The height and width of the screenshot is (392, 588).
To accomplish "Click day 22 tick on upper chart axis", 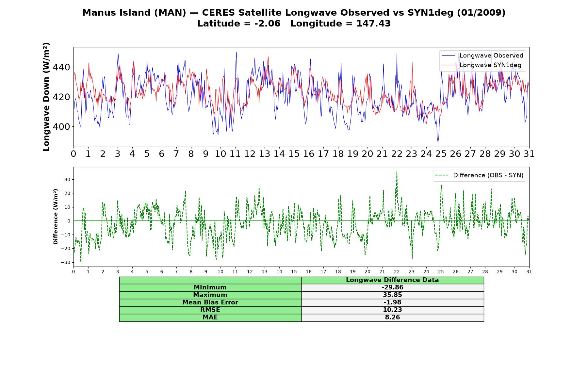I will [x=397, y=154].
